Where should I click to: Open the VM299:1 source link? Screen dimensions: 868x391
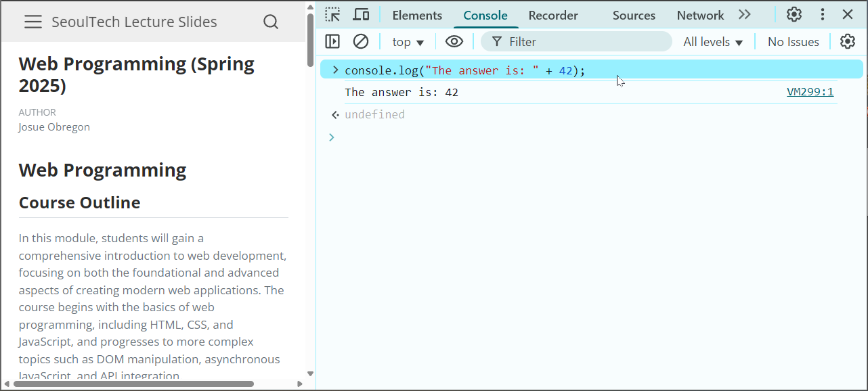pos(810,92)
